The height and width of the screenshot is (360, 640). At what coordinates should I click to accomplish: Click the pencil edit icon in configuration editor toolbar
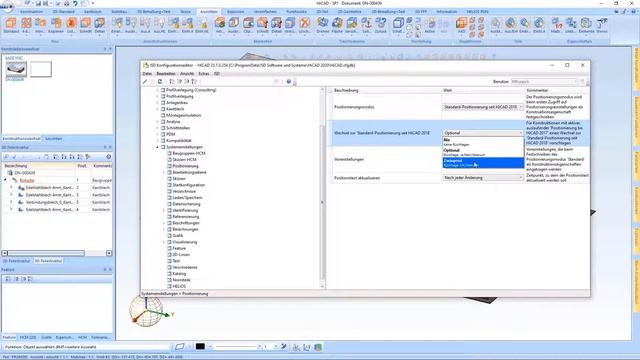point(145,82)
